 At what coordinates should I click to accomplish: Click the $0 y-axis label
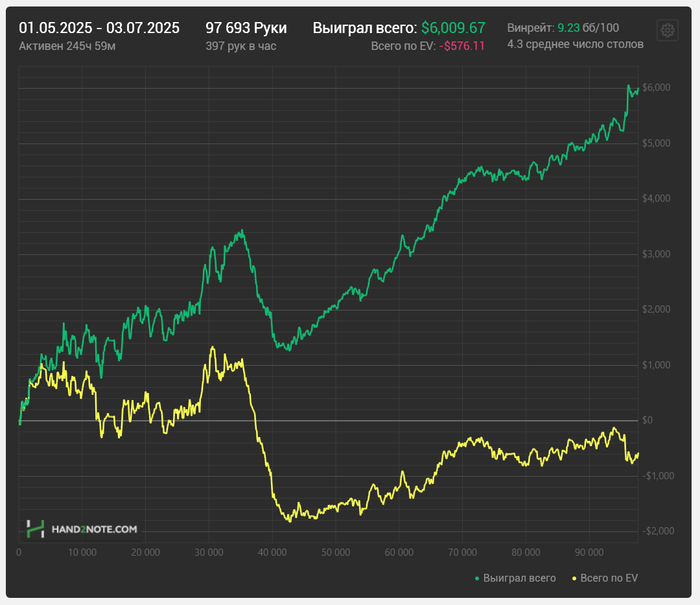pos(647,420)
